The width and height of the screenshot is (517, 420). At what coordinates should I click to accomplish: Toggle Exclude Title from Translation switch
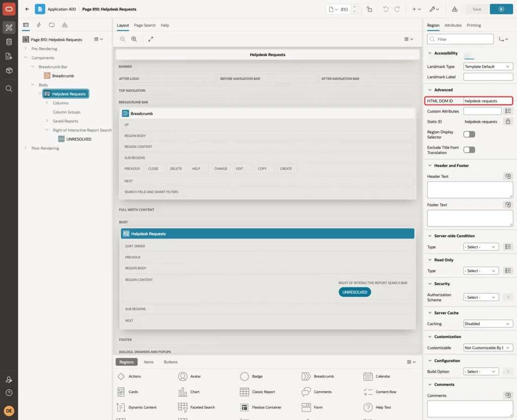click(469, 150)
